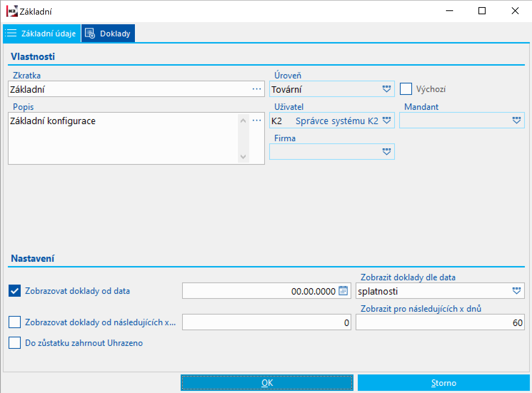Switch to the Doklady tab
Image resolution: width=532 pixels, height=393 pixels.
coord(108,34)
